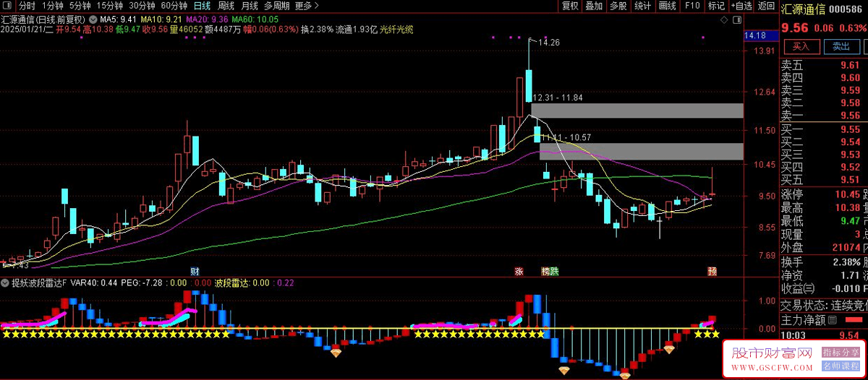
Task: Toggle the left sidebar panel icon
Action: (x=8, y=6)
